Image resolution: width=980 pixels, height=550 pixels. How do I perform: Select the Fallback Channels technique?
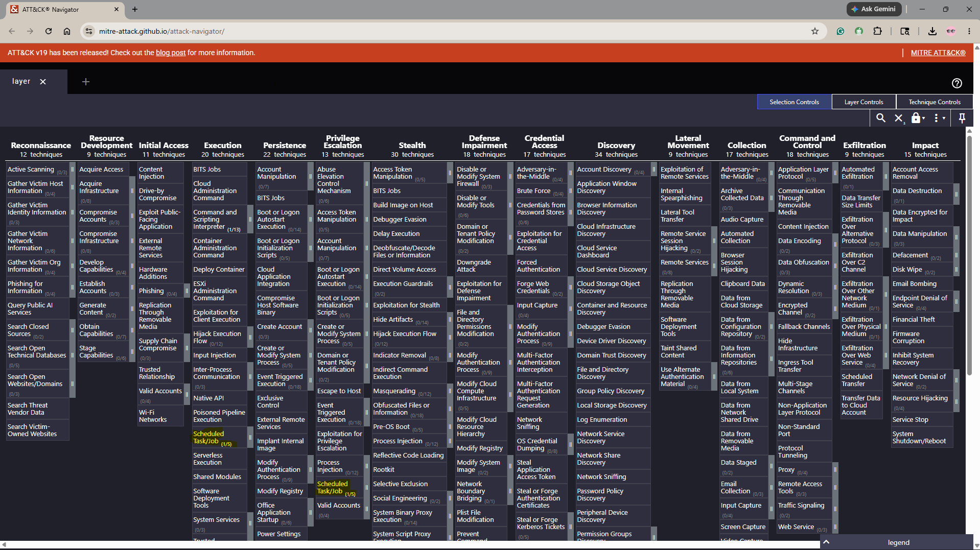[x=804, y=326]
